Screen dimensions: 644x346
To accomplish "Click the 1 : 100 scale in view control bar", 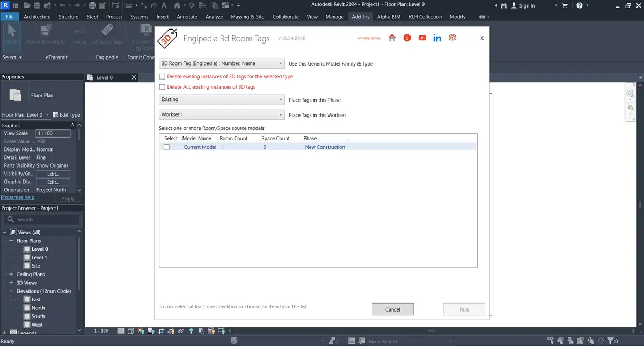I will (101, 331).
